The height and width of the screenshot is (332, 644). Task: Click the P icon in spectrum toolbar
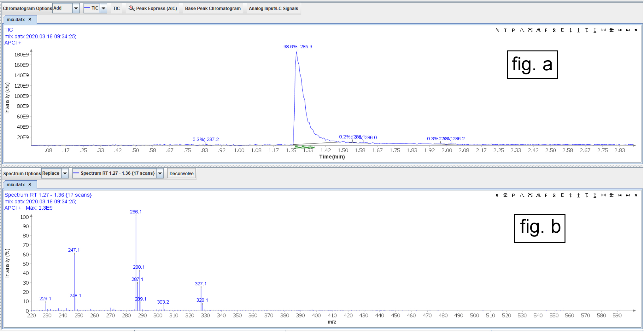(x=513, y=195)
